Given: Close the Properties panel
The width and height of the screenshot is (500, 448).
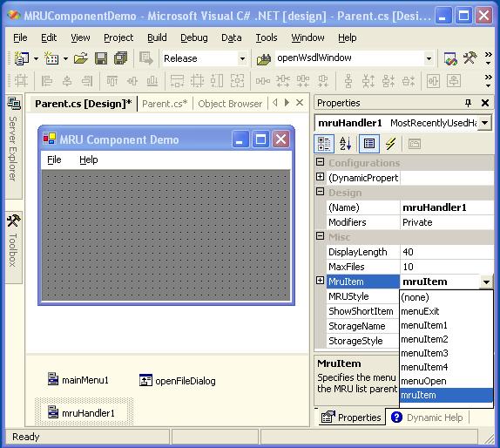Looking at the screenshot, I should [485, 103].
